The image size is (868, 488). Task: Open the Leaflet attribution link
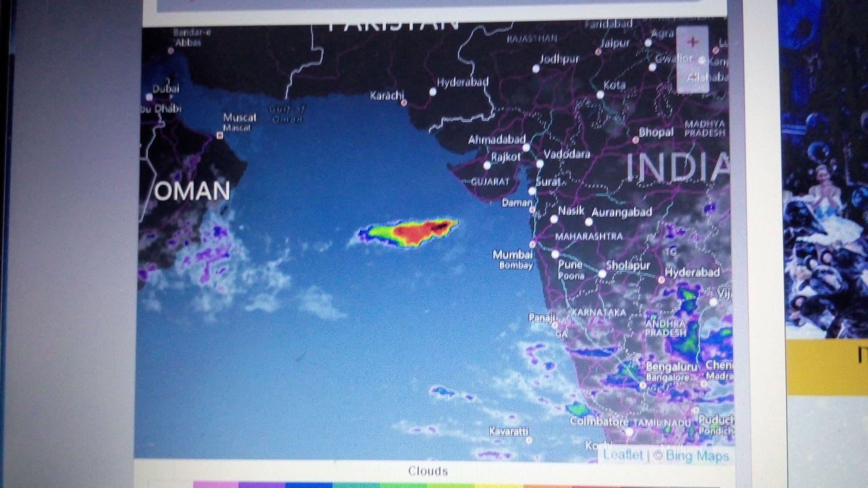pos(623,454)
